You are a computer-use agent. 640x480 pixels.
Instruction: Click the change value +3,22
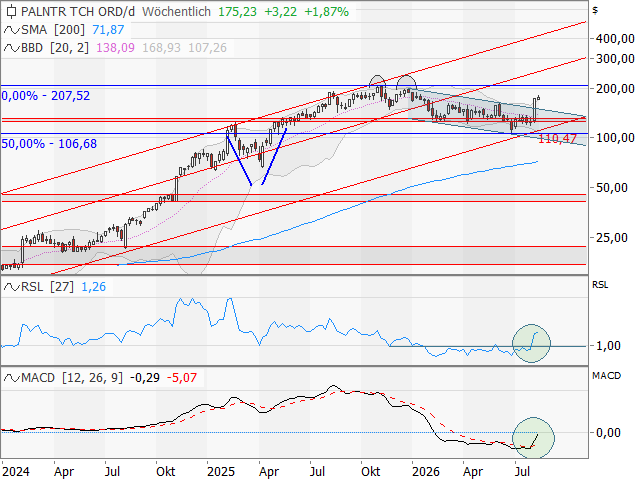pos(280,12)
